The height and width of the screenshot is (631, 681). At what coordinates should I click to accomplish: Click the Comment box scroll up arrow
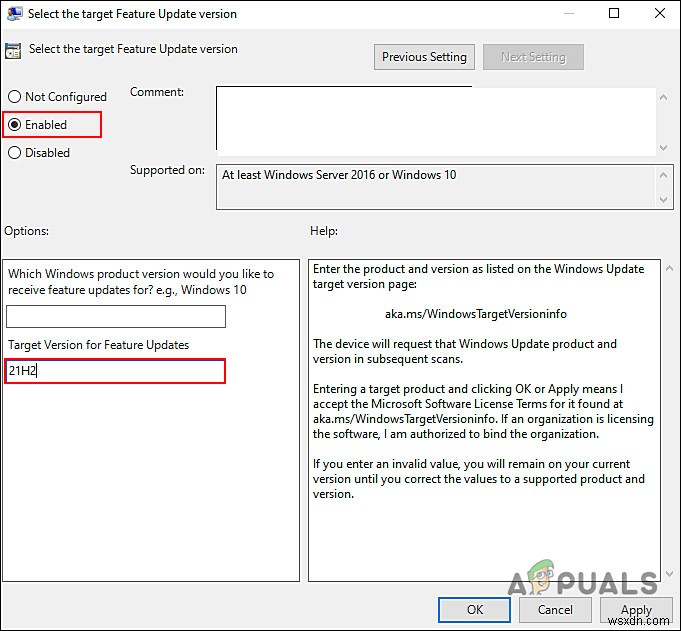[663, 97]
